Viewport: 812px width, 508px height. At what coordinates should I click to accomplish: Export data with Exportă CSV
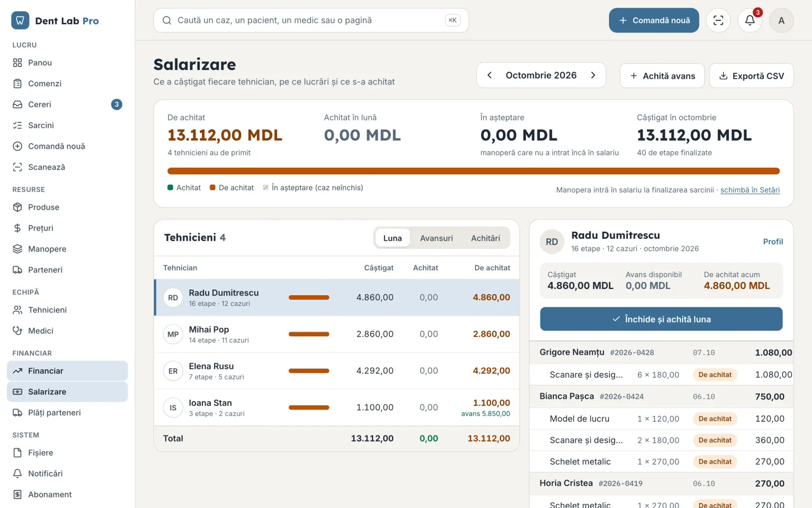click(751, 76)
